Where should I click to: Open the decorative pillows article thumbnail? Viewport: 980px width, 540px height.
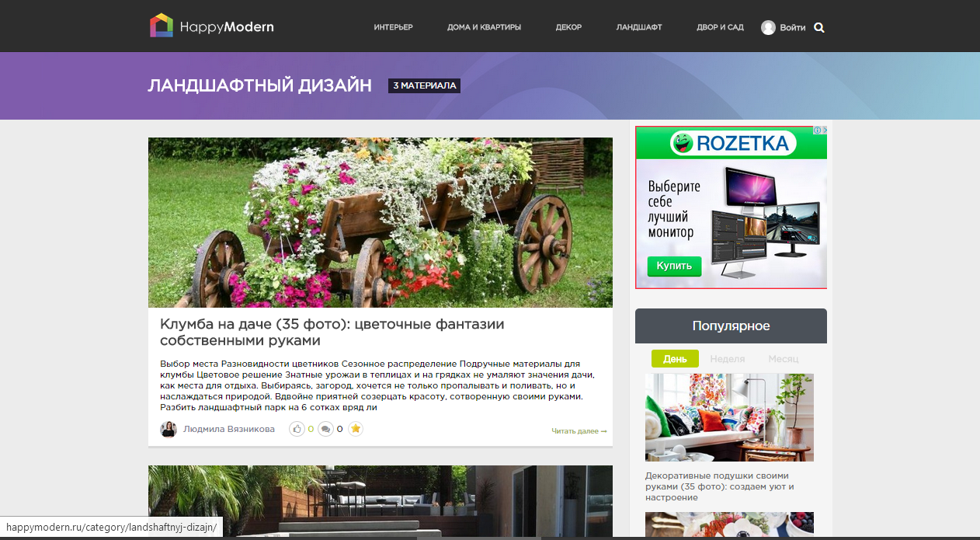coord(729,417)
